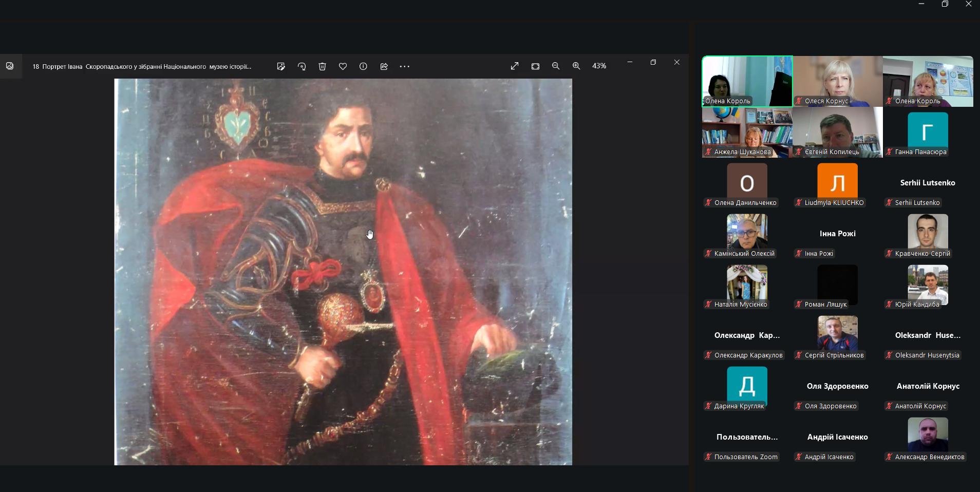The height and width of the screenshot is (492, 980).
Task: Open the See more three-dots menu
Action: [x=405, y=66]
